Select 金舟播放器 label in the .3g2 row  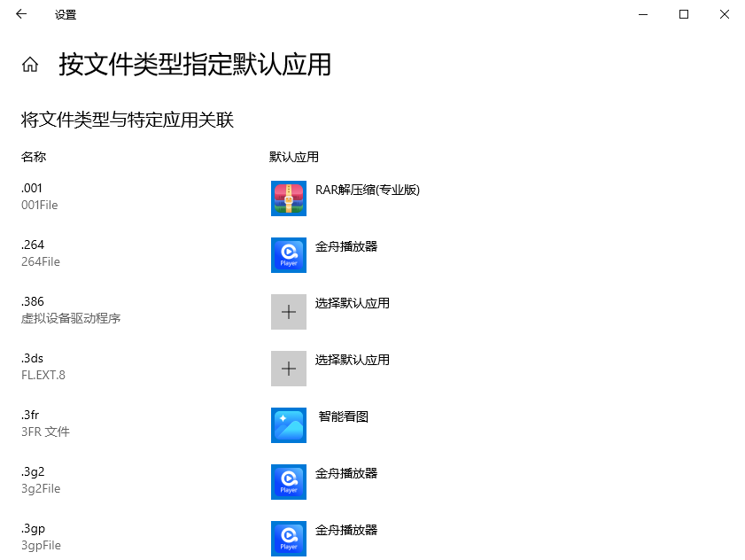coord(346,473)
